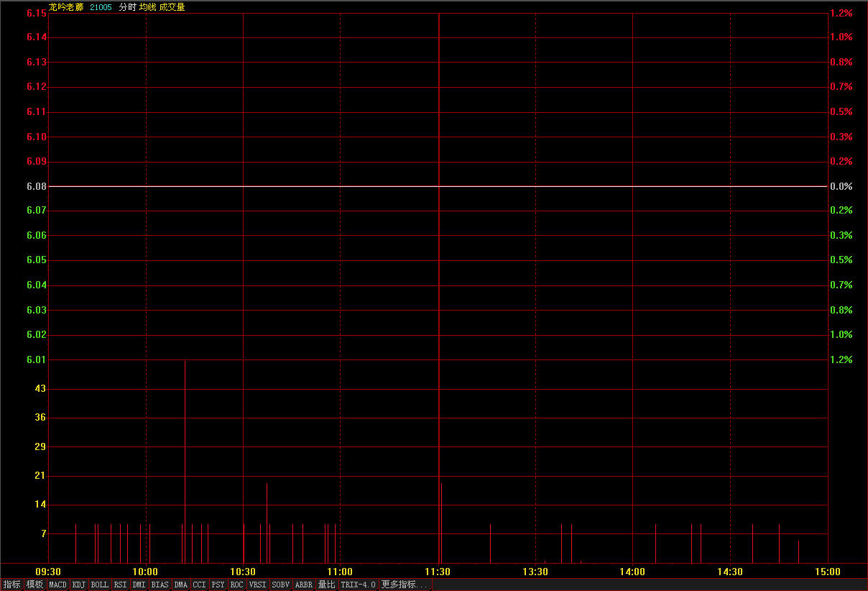868x591 pixels.
Task: Select the BOLL indicator tab
Action: click(x=100, y=585)
